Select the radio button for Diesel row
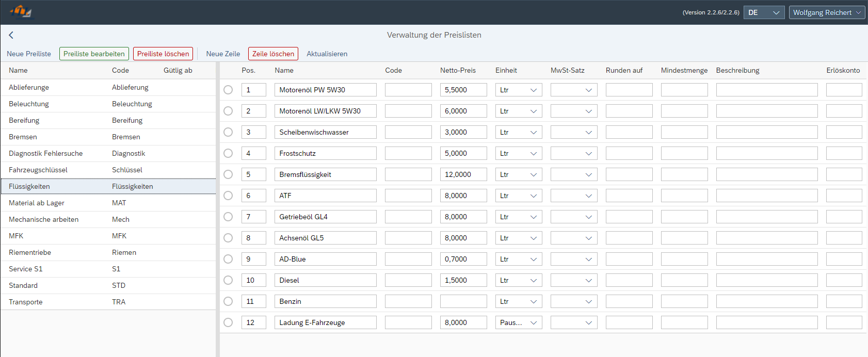The width and height of the screenshot is (868, 357). (x=228, y=280)
